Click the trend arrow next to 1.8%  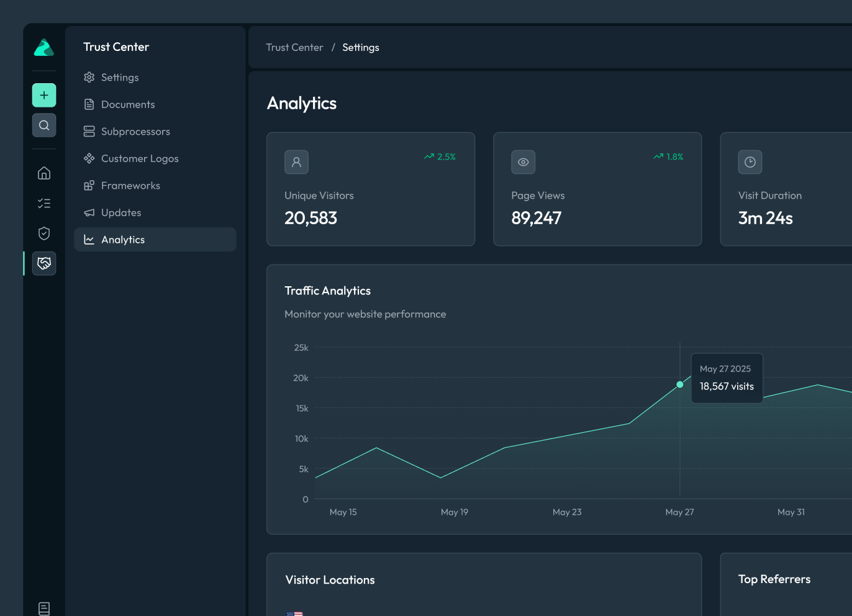point(658,156)
